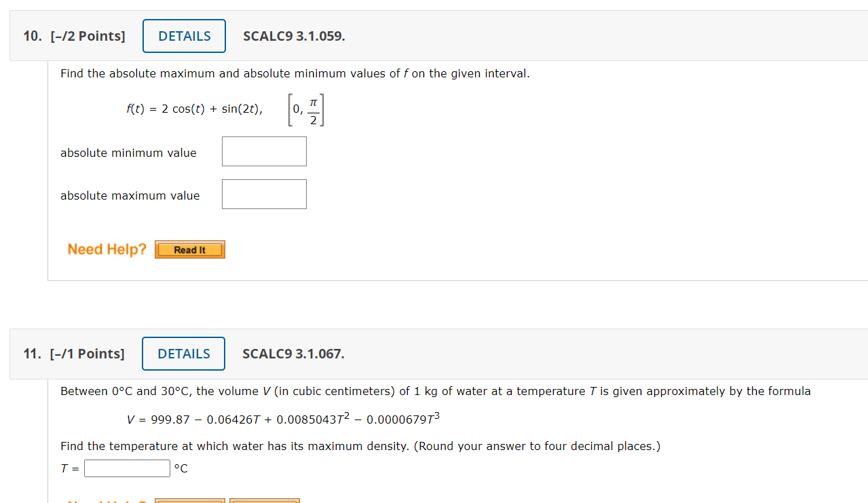Click the leftmost orange button at page bottom

point(189,500)
